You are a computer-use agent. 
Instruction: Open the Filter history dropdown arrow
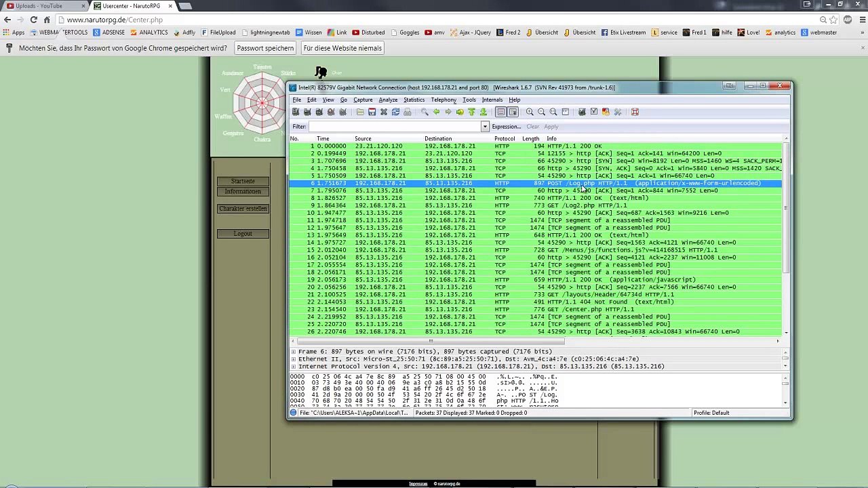(484, 127)
